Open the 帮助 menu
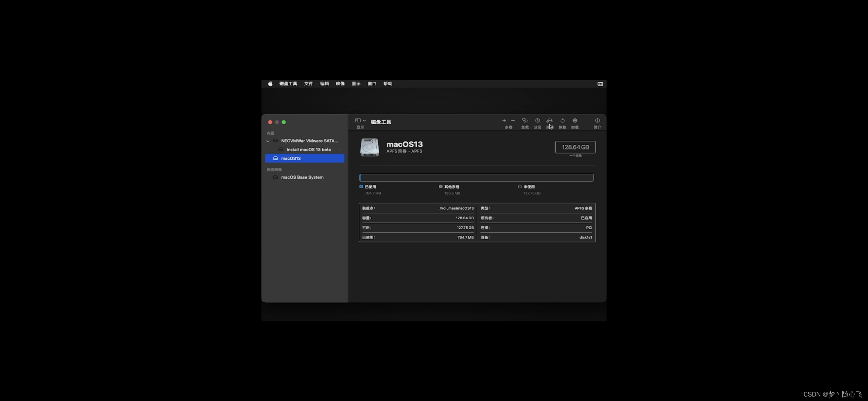The width and height of the screenshot is (868, 401). click(x=388, y=84)
